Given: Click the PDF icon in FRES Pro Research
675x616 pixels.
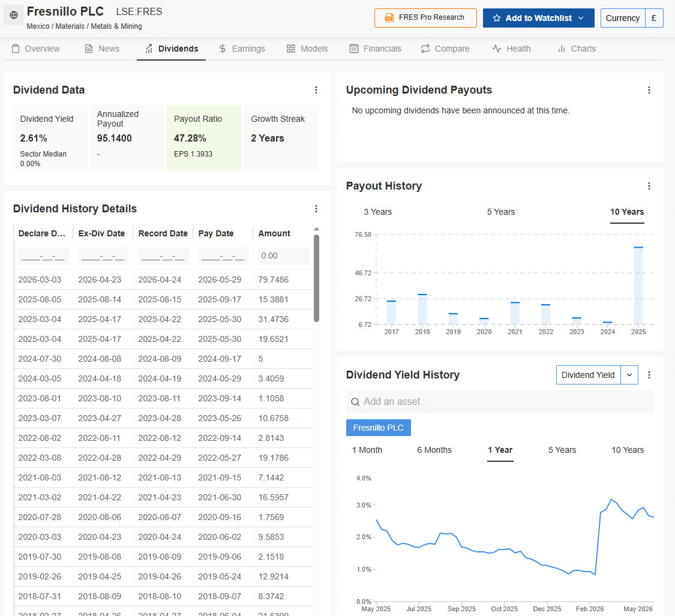Looking at the screenshot, I should tap(389, 17).
